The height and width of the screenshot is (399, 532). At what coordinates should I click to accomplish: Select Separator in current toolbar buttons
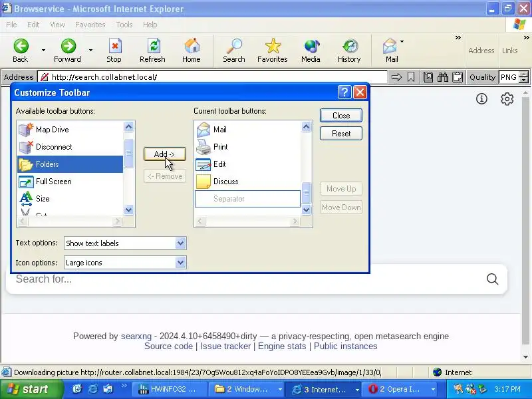click(247, 199)
